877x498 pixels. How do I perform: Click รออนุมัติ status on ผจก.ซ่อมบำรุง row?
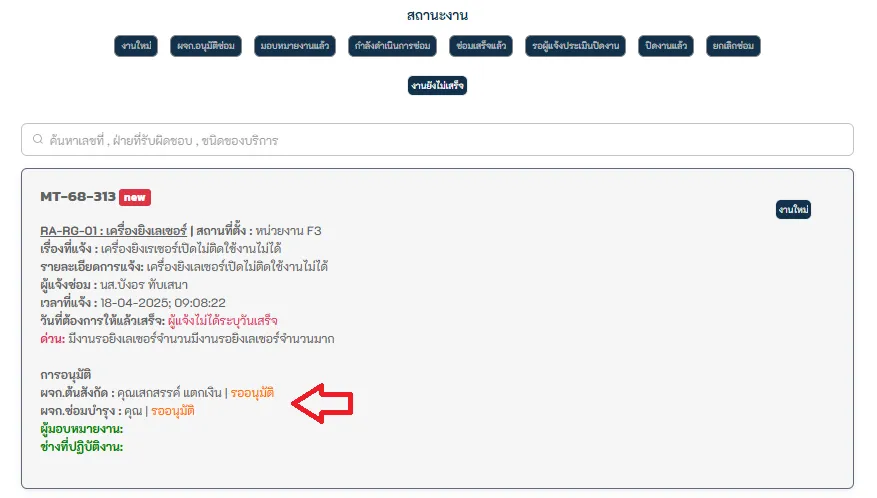(173, 411)
